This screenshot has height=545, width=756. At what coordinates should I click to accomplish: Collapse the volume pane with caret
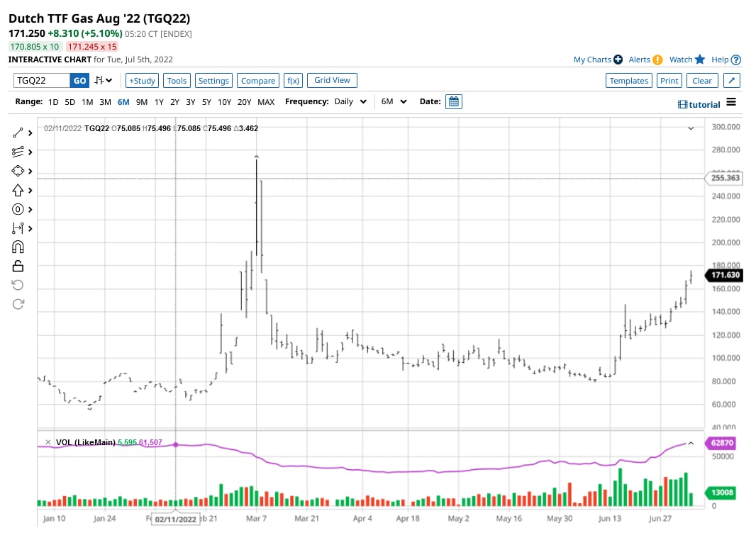pyautogui.click(x=691, y=443)
